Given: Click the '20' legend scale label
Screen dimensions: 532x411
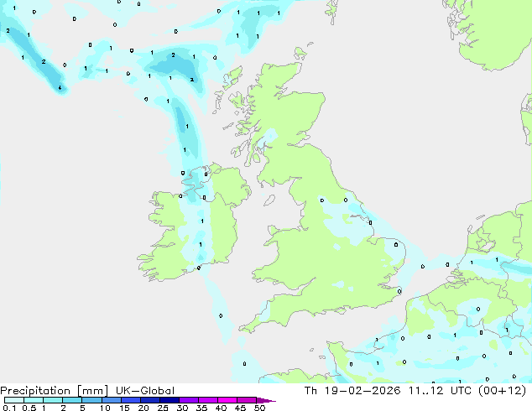Looking at the screenshot, I should [x=143, y=408].
